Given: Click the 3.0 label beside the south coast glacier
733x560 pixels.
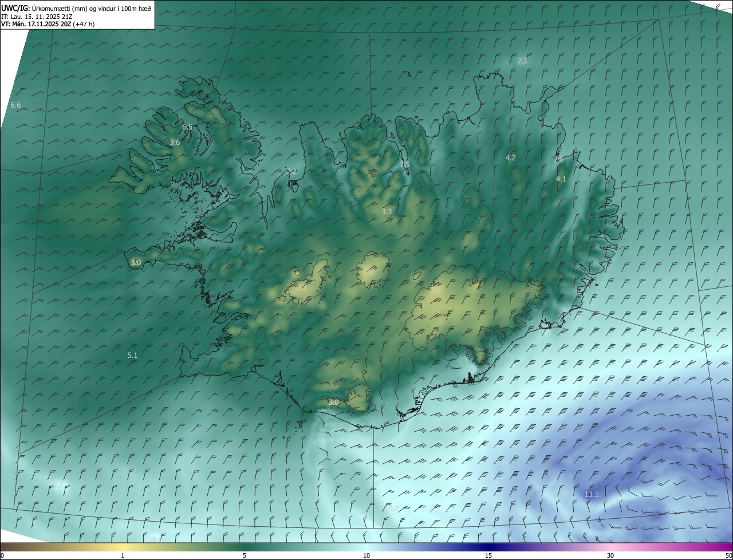Looking at the screenshot, I should point(333,403).
